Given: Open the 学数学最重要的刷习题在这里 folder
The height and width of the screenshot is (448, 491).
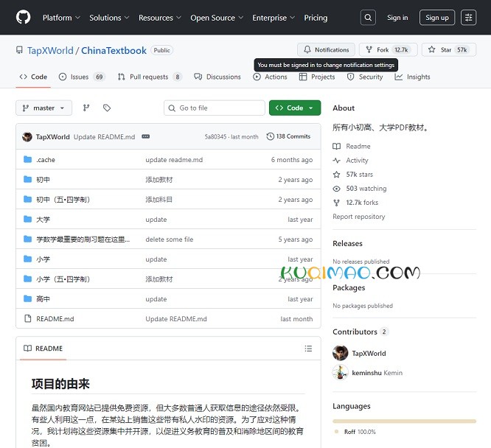Looking at the screenshot, I should (83, 239).
